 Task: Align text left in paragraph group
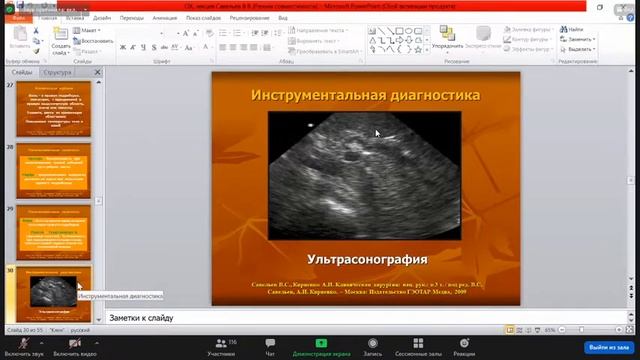point(223,48)
